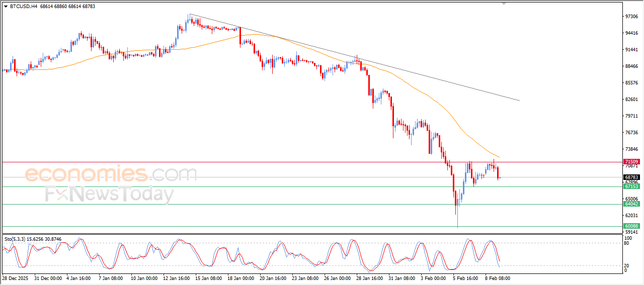644x285 pixels.
Task: Click the 8 Feb 08:00 date label
Action: (x=498, y=277)
